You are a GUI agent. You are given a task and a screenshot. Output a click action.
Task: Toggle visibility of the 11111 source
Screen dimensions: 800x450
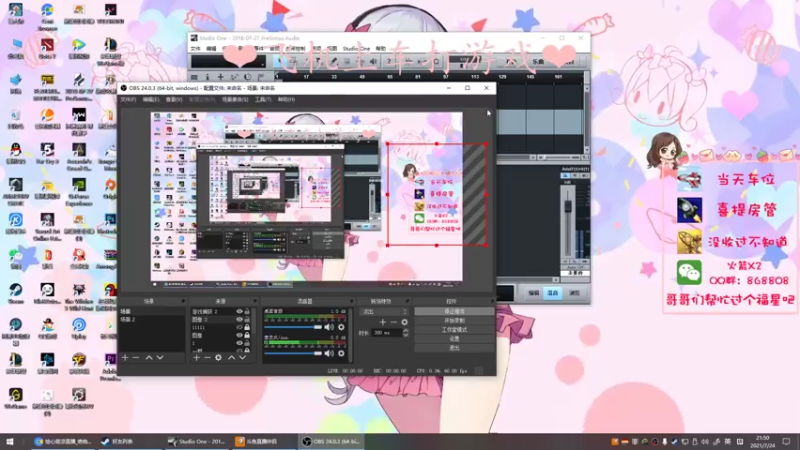pyautogui.click(x=239, y=328)
